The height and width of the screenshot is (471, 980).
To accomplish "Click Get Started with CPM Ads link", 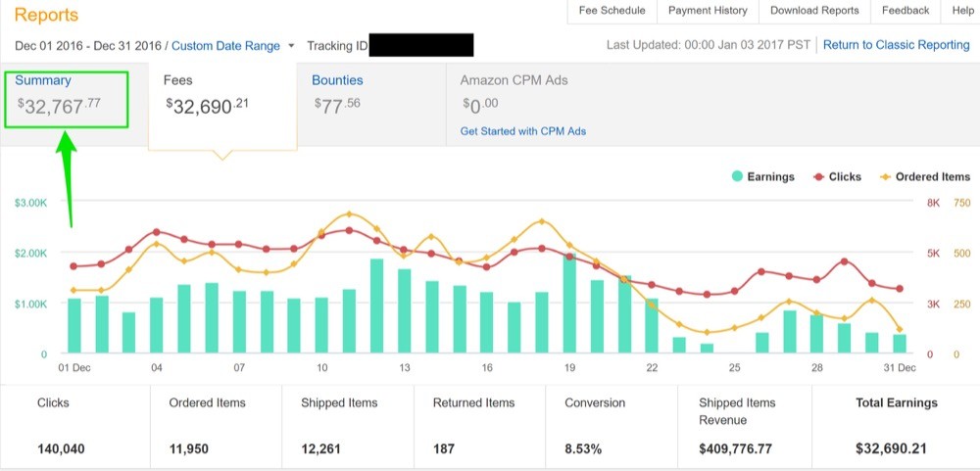I will pyautogui.click(x=523, y=131).
